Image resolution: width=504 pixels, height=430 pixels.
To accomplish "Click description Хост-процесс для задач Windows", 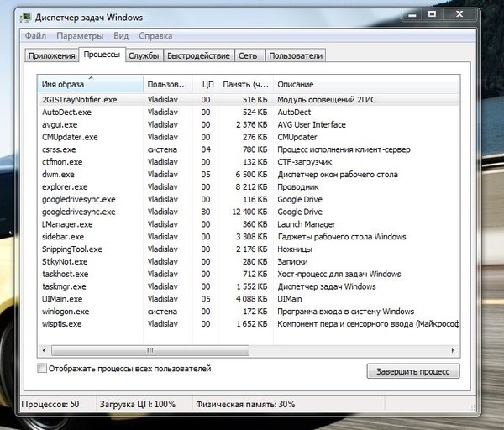I will coord(339,274).
